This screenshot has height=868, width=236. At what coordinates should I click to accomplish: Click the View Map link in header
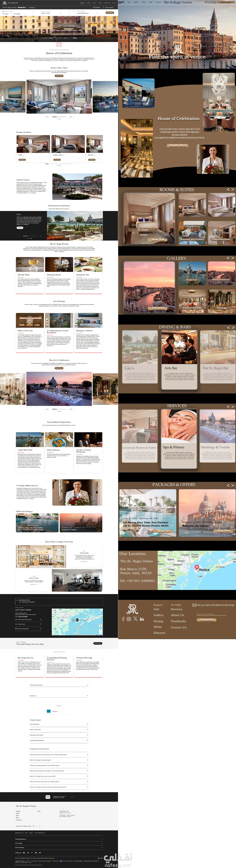(211, 2)
